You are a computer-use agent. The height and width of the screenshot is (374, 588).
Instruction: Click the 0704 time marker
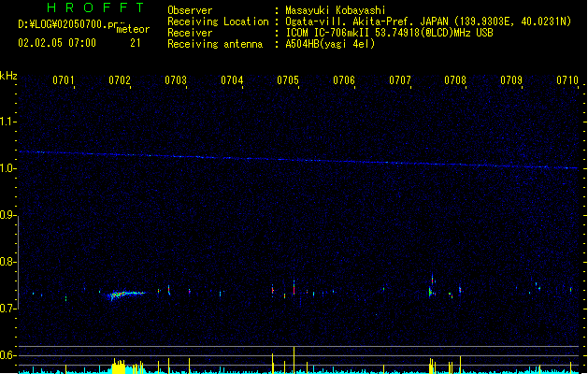pyautogui.click(x=232, y=80)
